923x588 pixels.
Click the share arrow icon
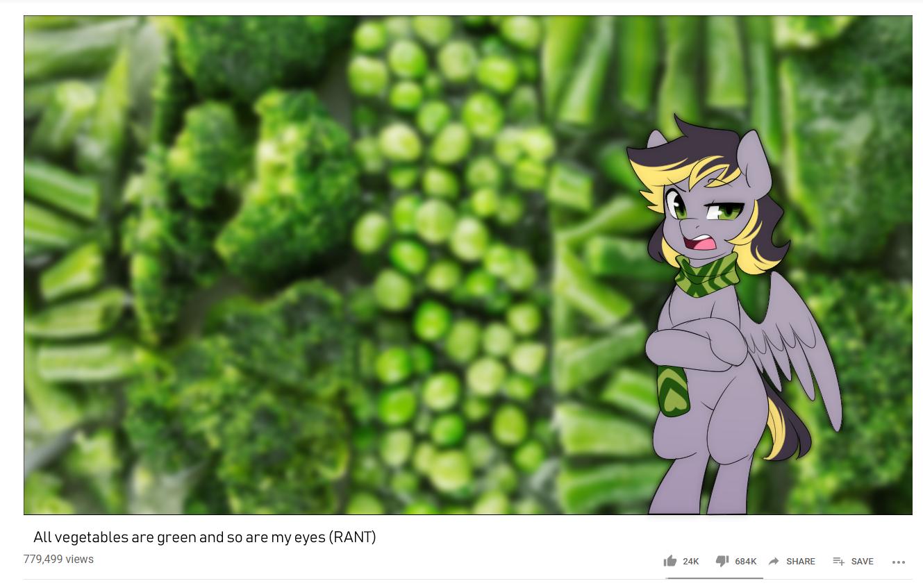[x=774, y=561]
